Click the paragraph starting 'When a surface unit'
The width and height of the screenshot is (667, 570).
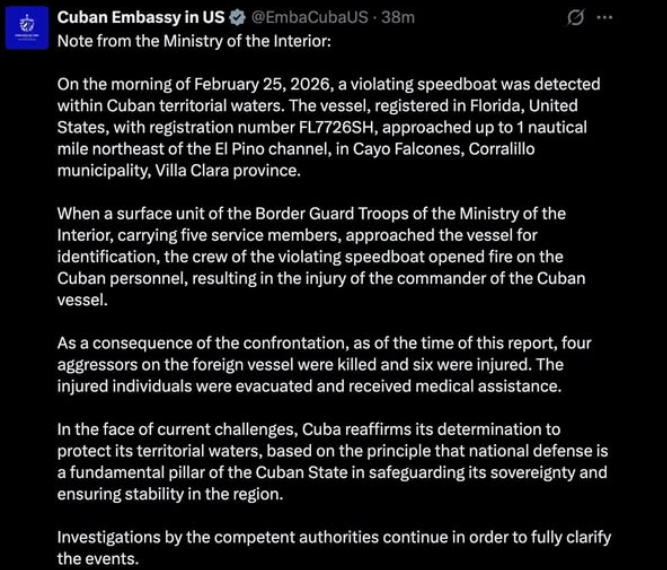tap(320, 257)
